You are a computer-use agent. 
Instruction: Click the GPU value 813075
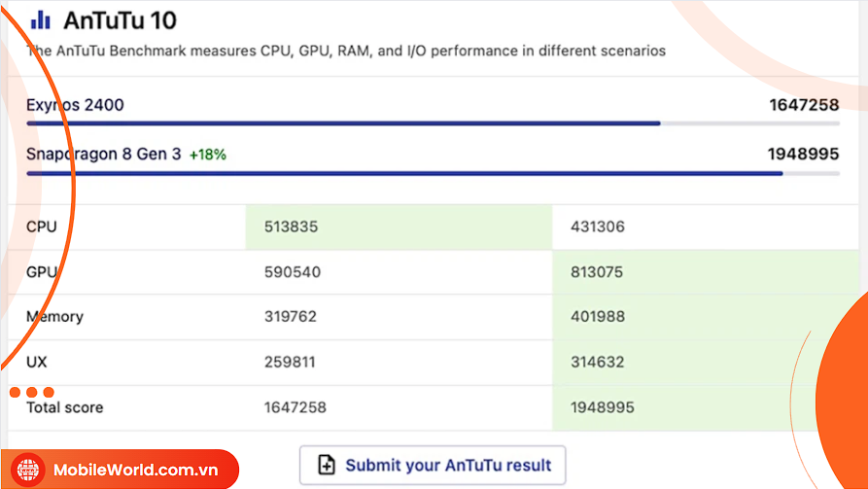click(x=597, y=272)
